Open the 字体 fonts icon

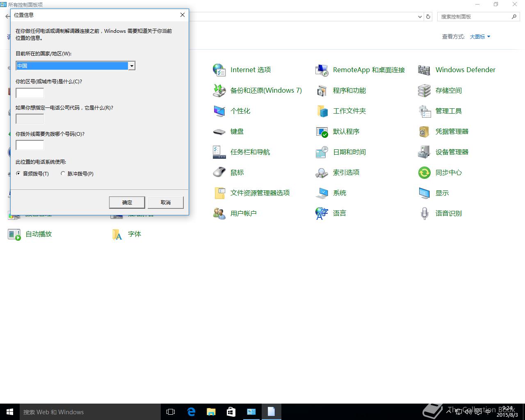117,234
